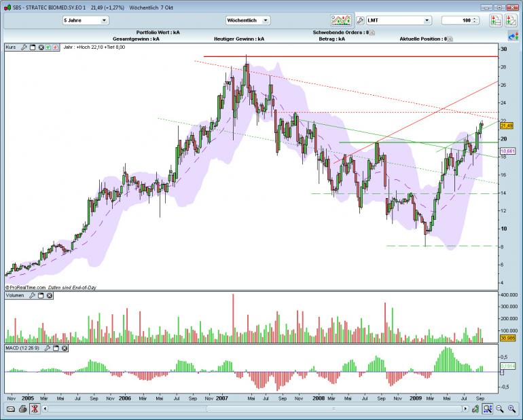Viewport: 523px width, 420px height.
Task: Toggle the red crossed-out drawing tool icon
Action: 35,408
